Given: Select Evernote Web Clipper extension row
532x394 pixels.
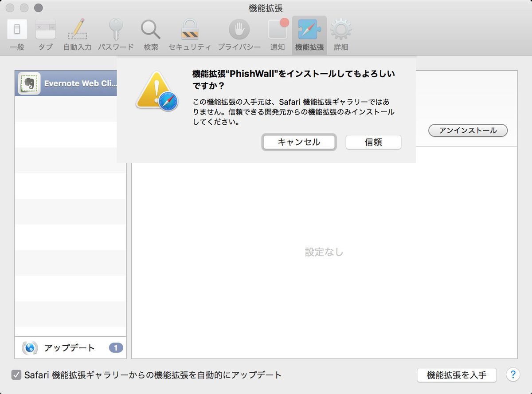Looking at the screenshot, I should click(x=66, y=83).
